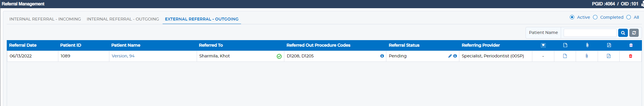
Task: Switch to Internal Referral - Incoming tab
Action: pyautogui.click(x=45, y=19)
